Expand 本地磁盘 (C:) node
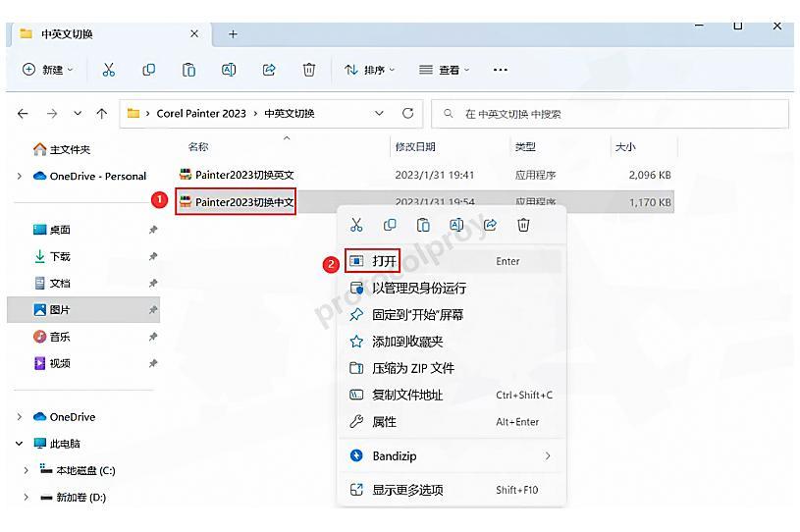This screenshot has width=800, height=532. click(x=27, y=470)
